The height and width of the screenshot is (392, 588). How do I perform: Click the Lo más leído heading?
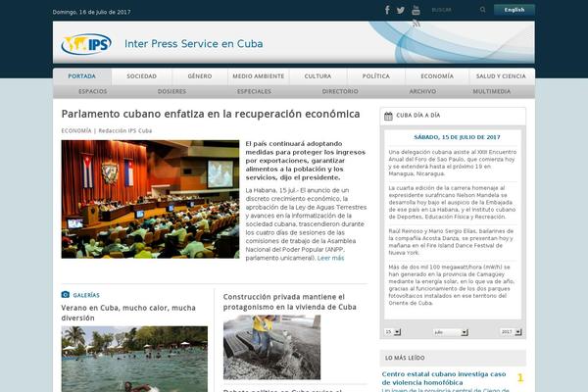(x=405, y=358)
